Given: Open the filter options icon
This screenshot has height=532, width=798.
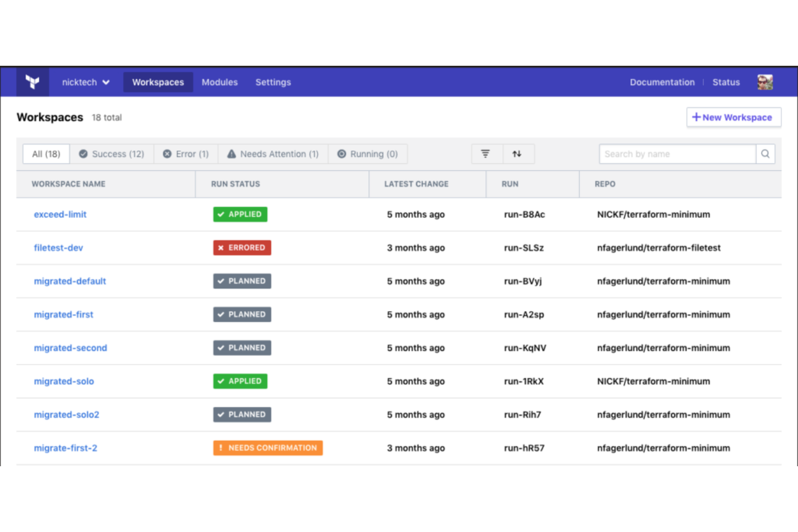Looking at the screenshot, I should [486, 154].
